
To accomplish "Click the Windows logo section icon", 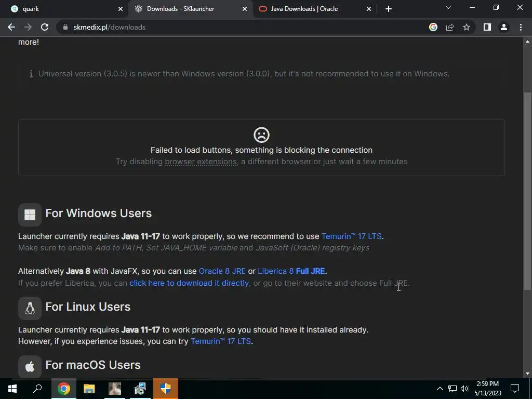I will (30, 215).
